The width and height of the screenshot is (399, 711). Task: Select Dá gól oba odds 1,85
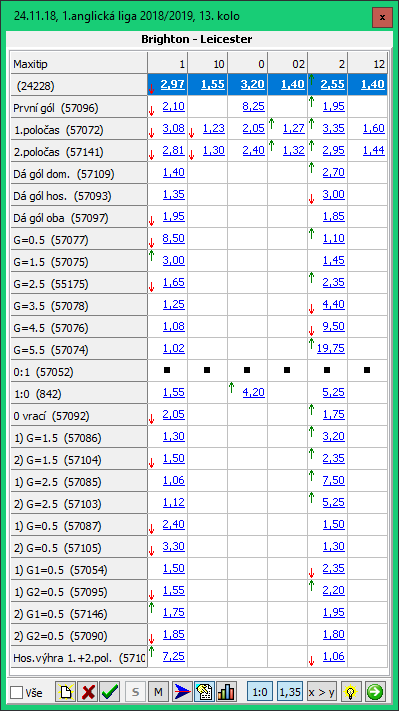coord(334,217)
